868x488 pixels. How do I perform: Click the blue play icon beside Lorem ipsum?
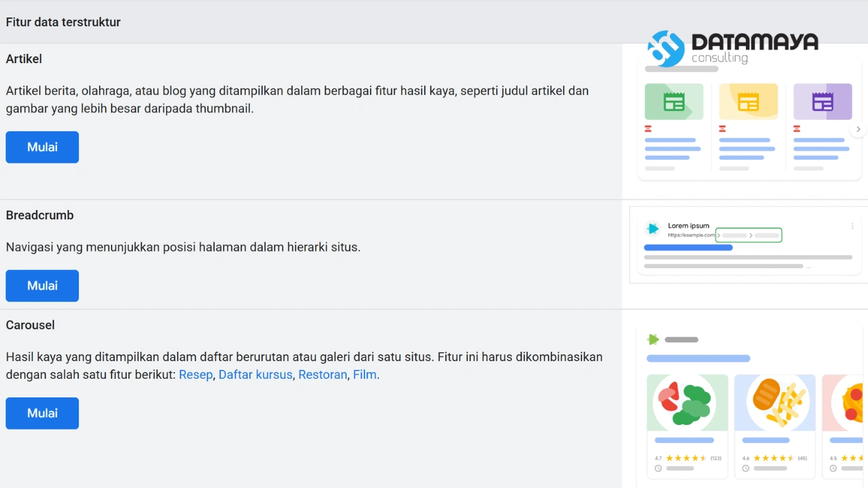point(653,229)
